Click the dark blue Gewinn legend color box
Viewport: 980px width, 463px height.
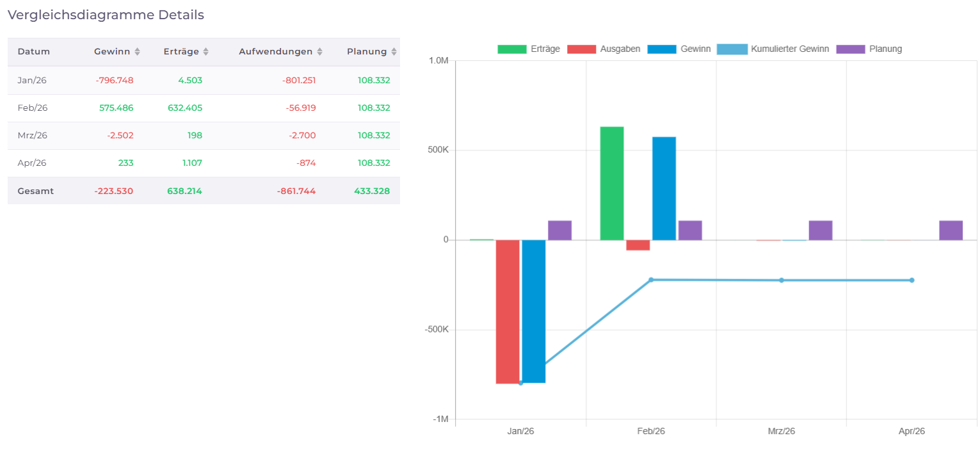[x=662, y=49]
